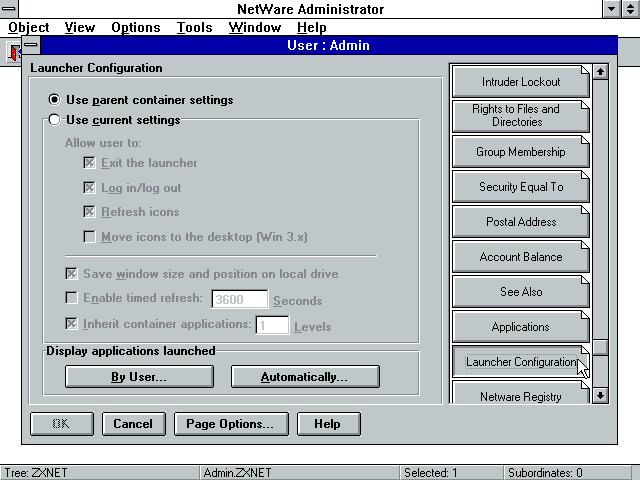Open the Intruder Lockout page
The width and height of the screenshot is (640, 480).
pos(521,82)
